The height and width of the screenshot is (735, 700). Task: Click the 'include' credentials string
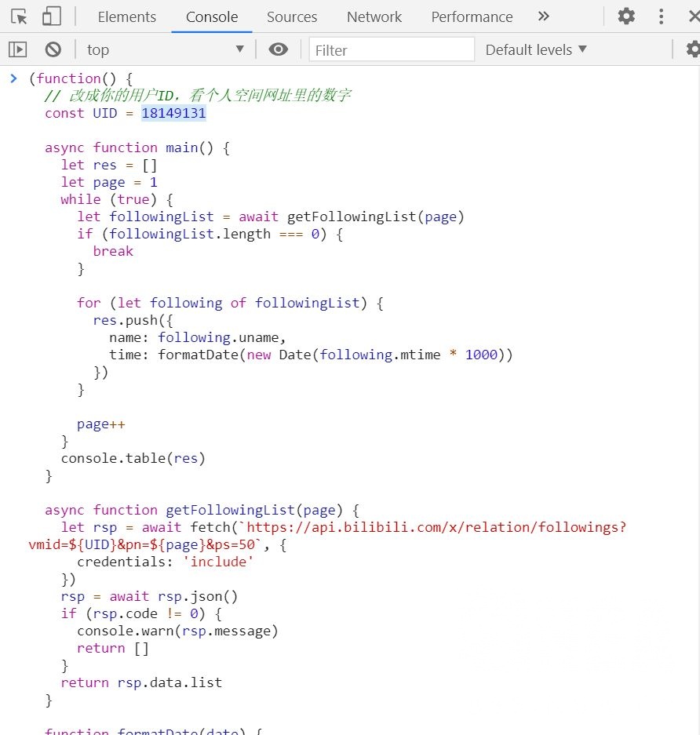(x=218, y=562)
